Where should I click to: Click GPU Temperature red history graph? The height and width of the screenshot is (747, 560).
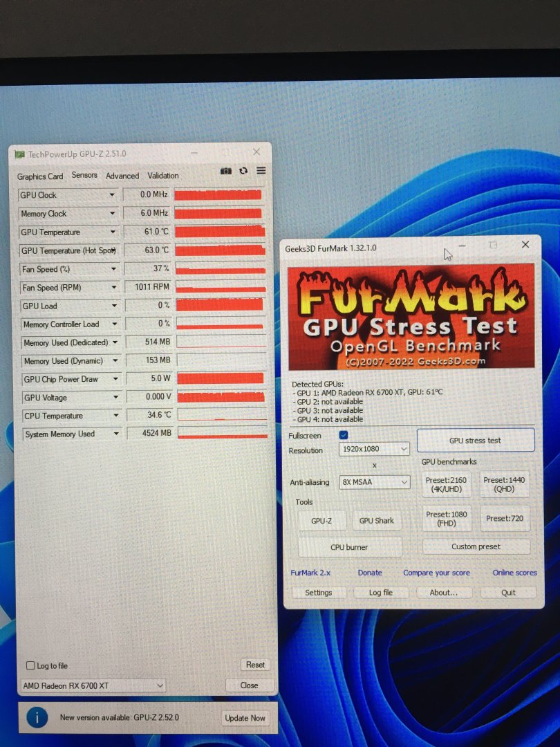[220, 232]
